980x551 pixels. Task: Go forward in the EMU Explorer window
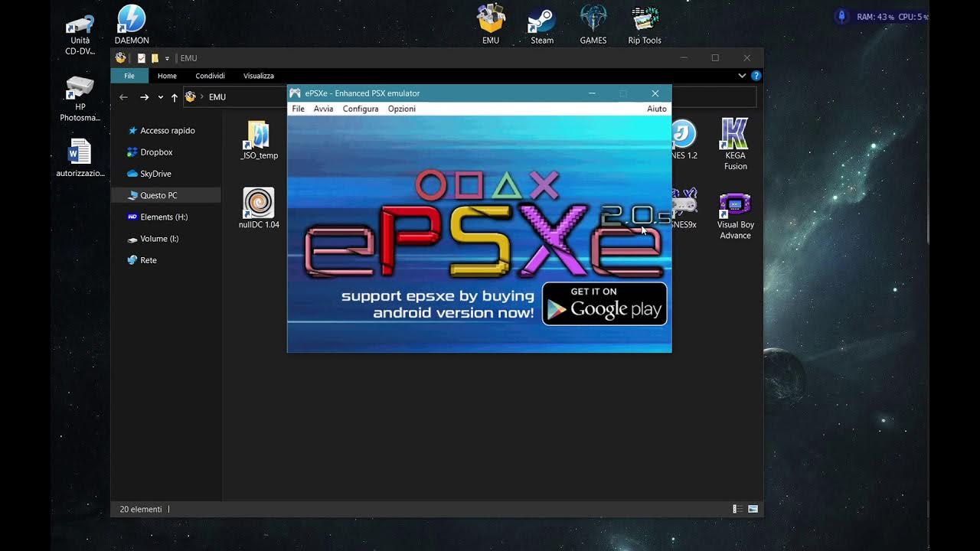[x=144, y=97]
